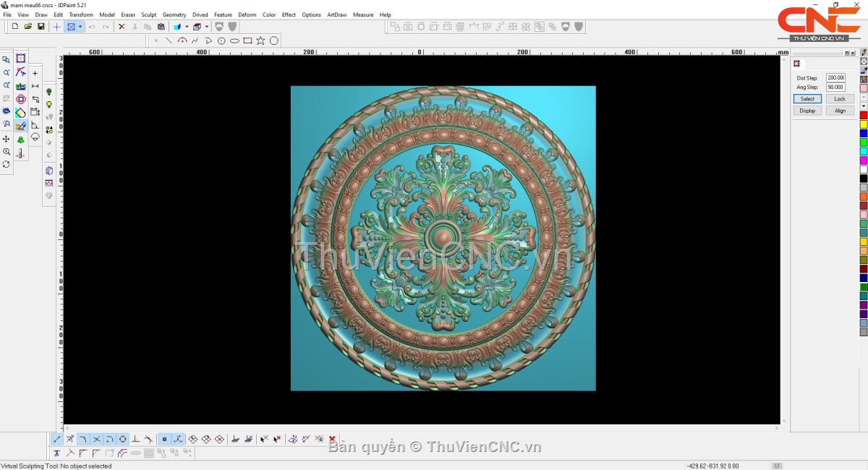Toggle the crosshair cursor button

coord(57,27)
